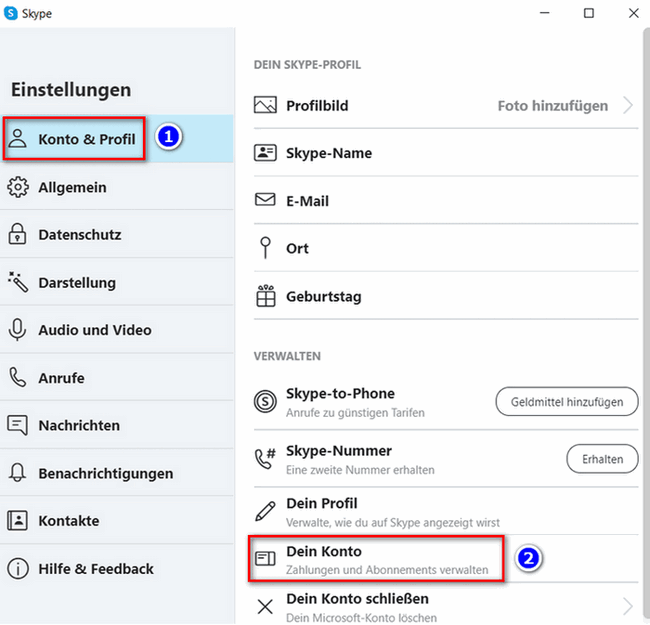The width and height of the screenshot is (650, 625).
Task: Open the Nachrichten settings section
Action: pos(116,425)
